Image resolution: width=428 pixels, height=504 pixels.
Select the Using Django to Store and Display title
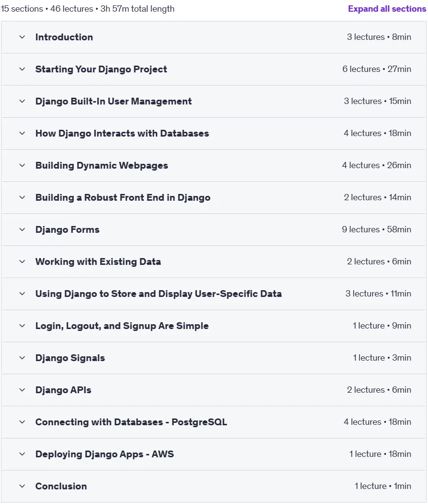(x=159, y=294)
